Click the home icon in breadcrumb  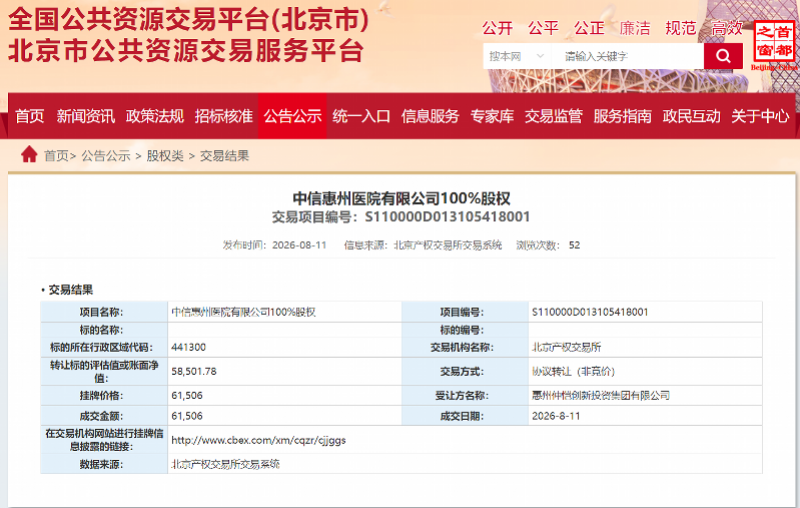[29, 154]
